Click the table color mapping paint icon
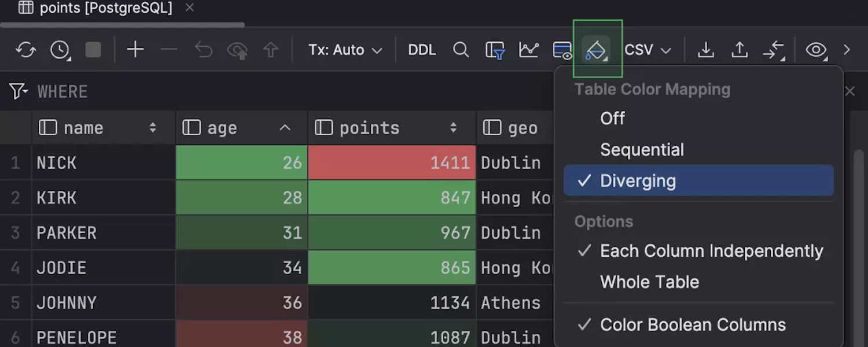The width and height of the screenshot is (868, 347). coord(596,50)
